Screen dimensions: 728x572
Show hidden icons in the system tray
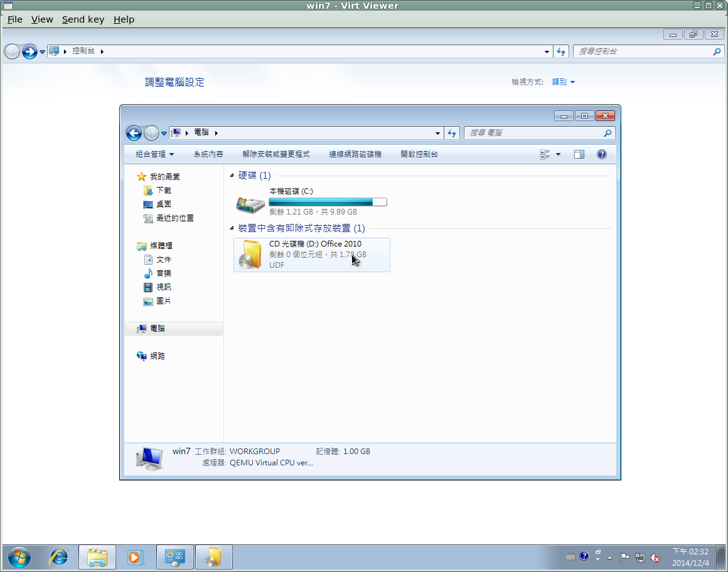coord(610,557)
